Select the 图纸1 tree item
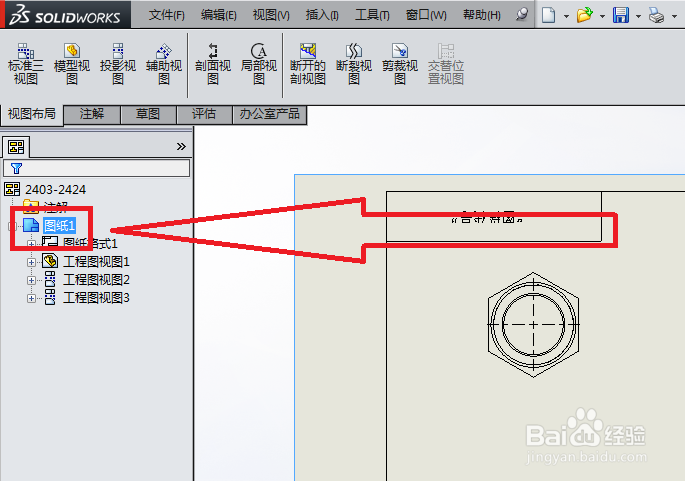Image resolution: width=685 pixels, height=481 pixels. pyautogui.click(x=59, y=225)
